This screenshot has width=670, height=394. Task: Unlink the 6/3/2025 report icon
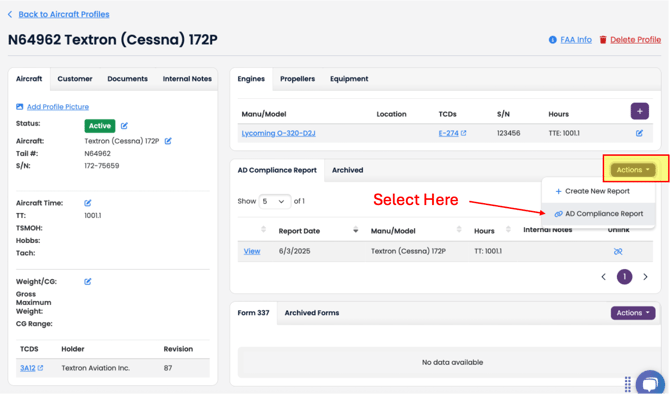point(618,251)
